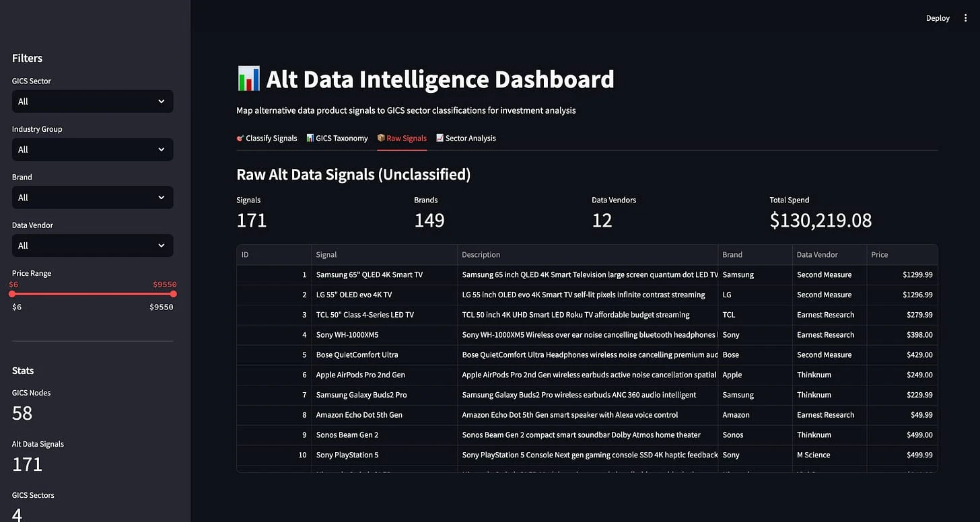980x522 pixels.
Task: Click the chart icon beside GICS Taxonomy
Action: (311, 138)
